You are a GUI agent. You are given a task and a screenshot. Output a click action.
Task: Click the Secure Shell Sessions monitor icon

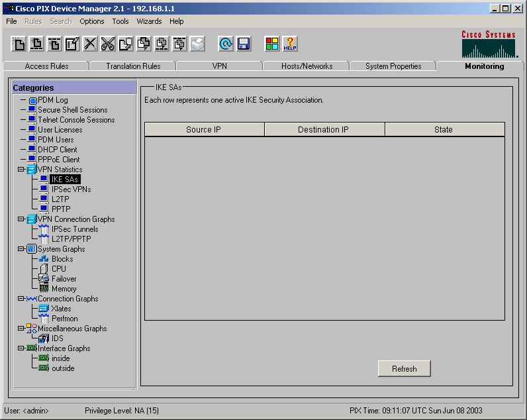[x=32, y=110]
